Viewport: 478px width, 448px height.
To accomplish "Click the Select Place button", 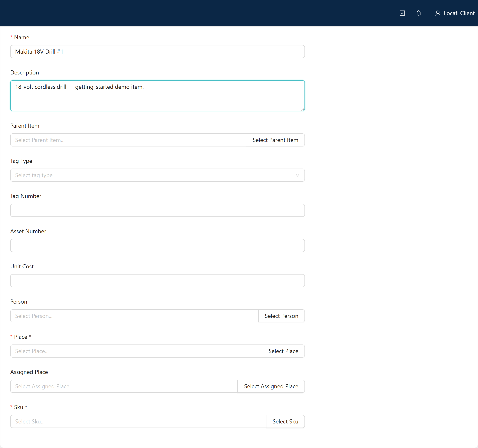I will tap(283, 351).
